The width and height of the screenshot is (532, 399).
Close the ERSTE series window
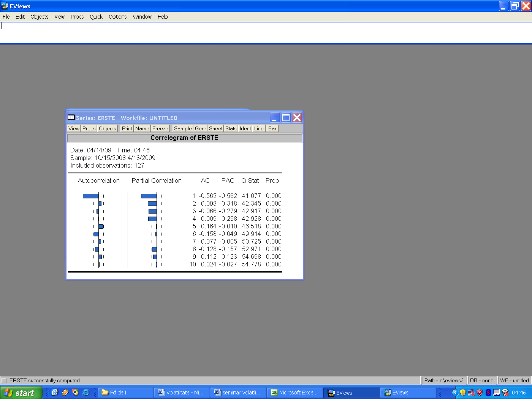tap(297, 118)
